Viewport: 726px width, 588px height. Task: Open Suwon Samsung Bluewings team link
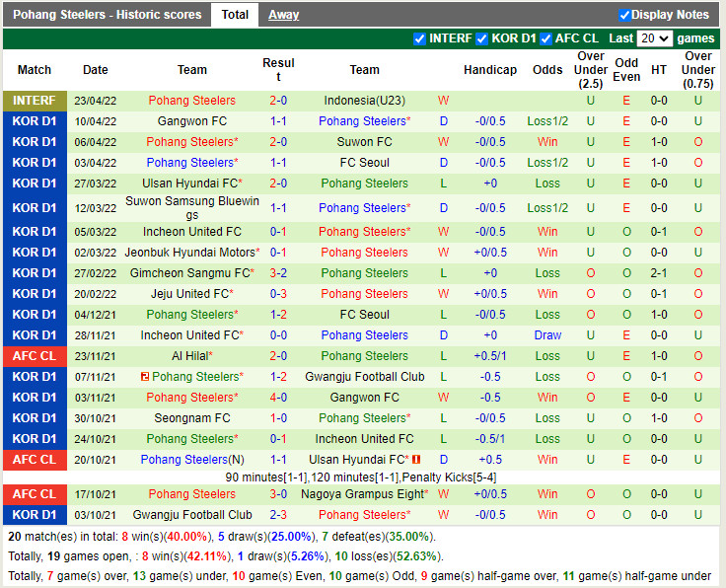pyautogui.click(x=192, y=208)
